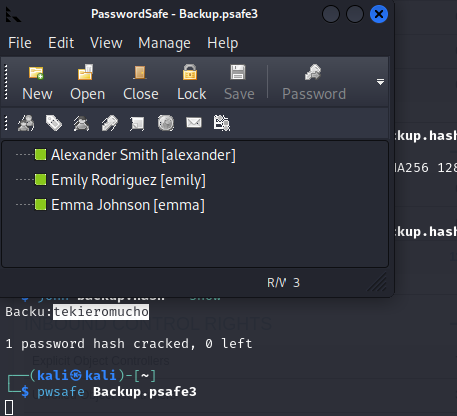Viewport: 457px width, 416px height.
Task: Click the green square beside Alexander Smith
Action: coord(40,155)
